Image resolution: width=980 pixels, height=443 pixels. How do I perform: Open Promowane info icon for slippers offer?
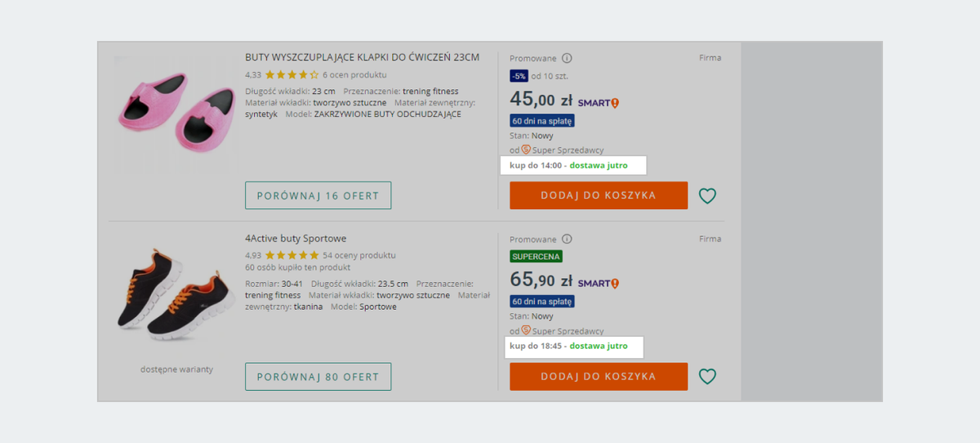pyautogui.click(x=567, y=58)
